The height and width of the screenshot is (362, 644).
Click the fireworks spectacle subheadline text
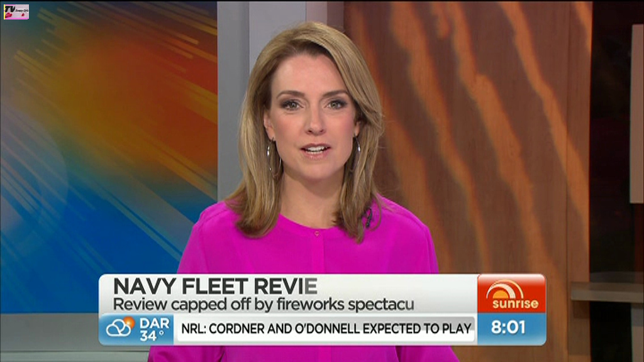pos(263,304)
